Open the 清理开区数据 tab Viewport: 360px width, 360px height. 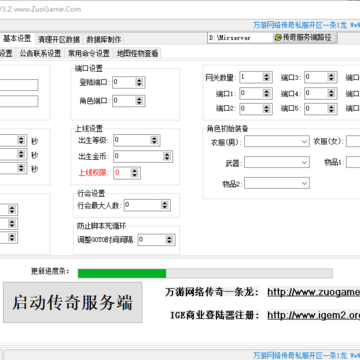59,39
